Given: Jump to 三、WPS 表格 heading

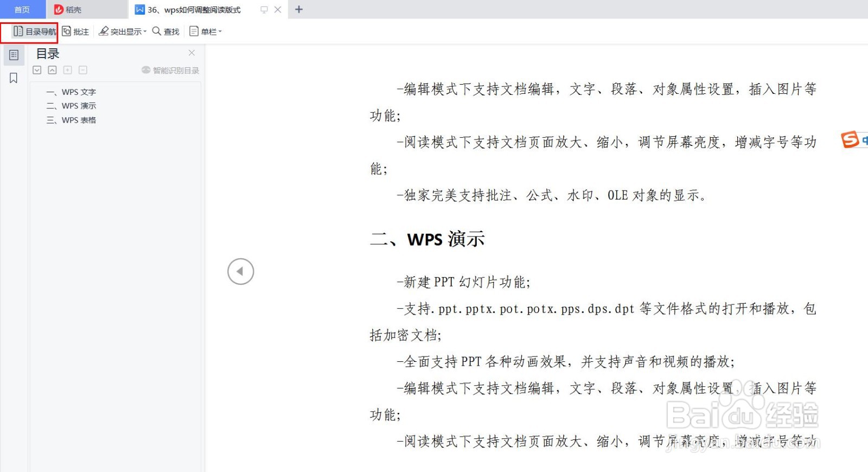Looking at the screenshot, I should [x=72, y=120].
